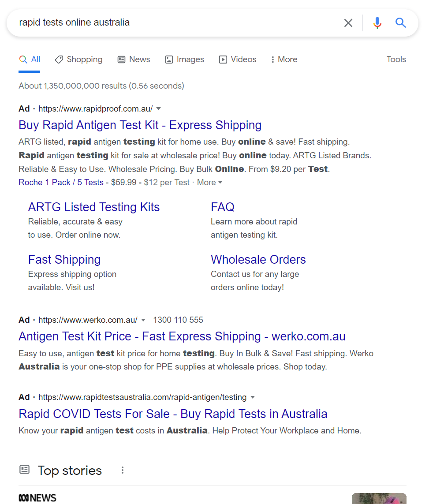Click the Top stories heading
This screenshot has width=429, height=504.
[x=70, y=470]
